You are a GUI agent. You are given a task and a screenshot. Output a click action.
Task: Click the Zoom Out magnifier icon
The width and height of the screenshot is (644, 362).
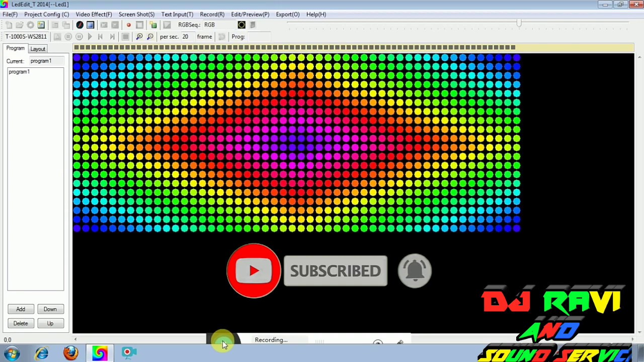(x=150, y=37)
